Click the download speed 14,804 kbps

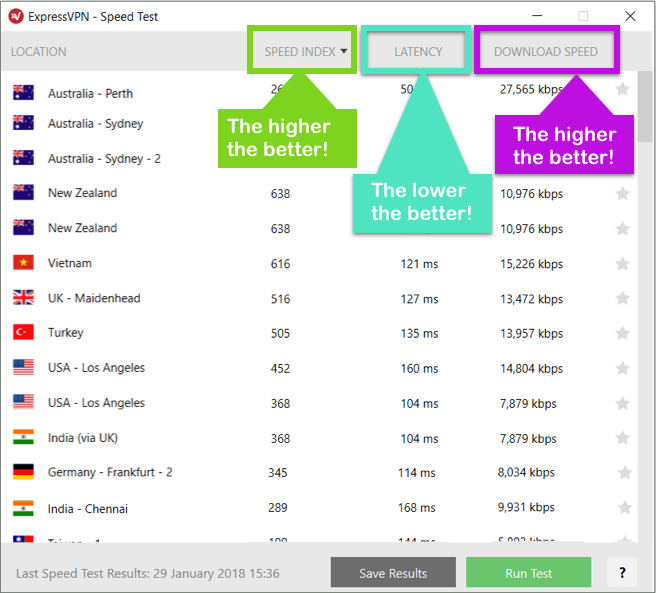pyautogui.click(x=531, y=369)
